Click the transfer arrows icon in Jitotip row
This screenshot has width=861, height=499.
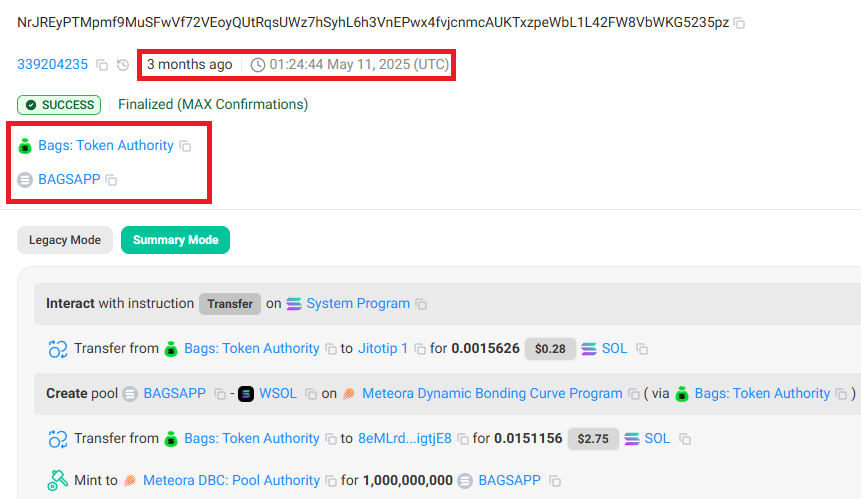[58, 349]
